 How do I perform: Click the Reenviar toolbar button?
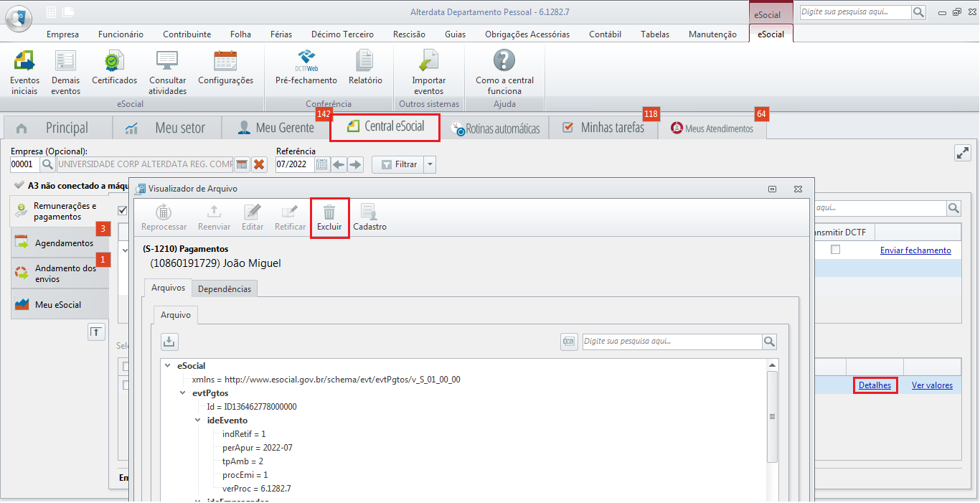pyautogui.click(x=214, y=219)
